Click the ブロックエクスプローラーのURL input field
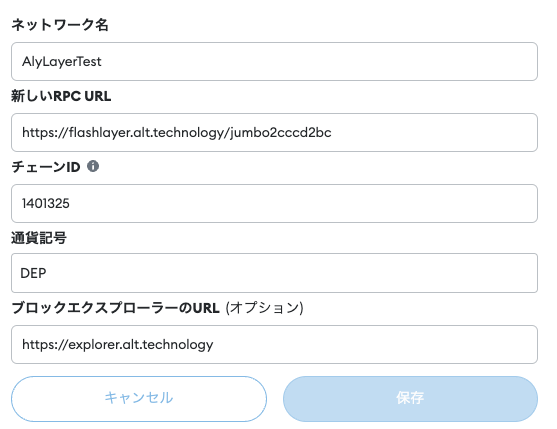 [274, 344]
